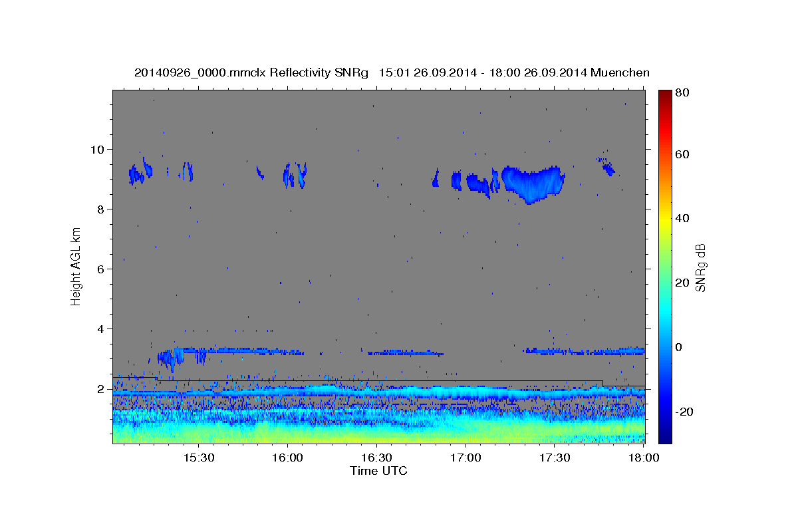Select the 17:30 time tick label
The width and height of the screenshot is (798, 532).
point(555,458)
